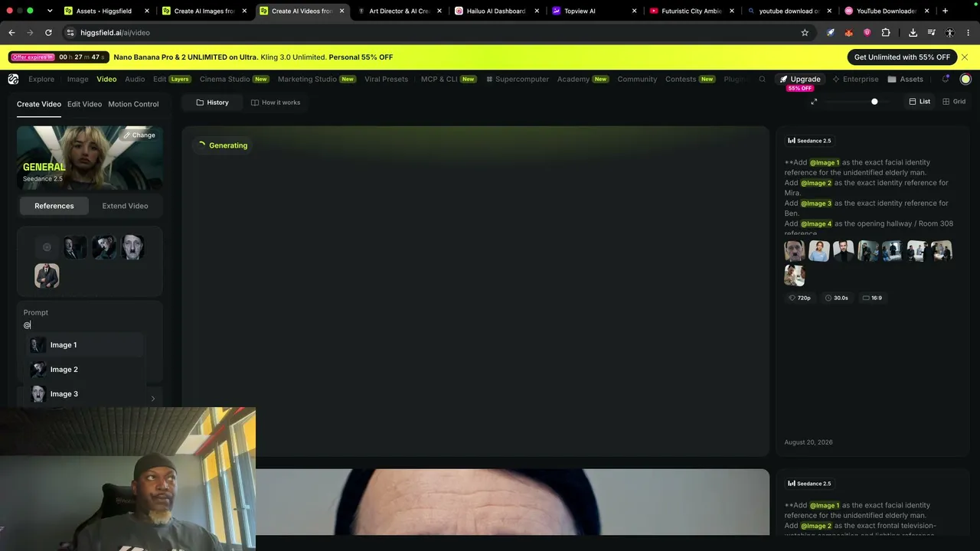
Task: Open the Create Video tab
Action: click(x=39, y=104)
